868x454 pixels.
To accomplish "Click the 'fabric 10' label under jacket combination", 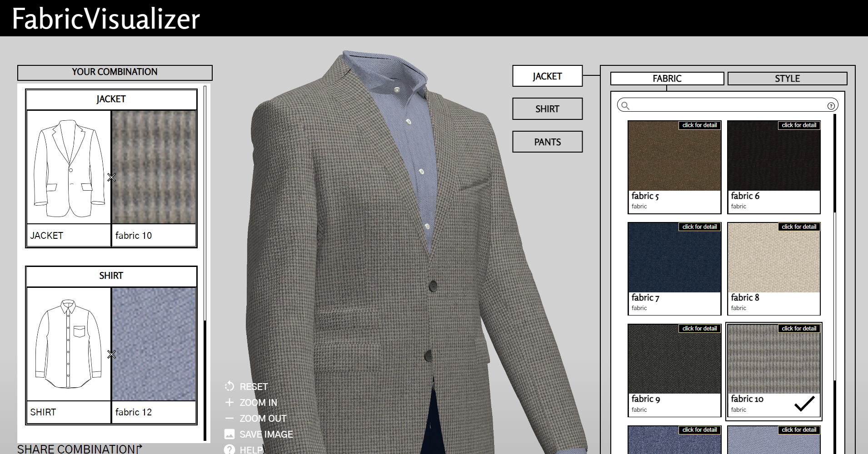I will coord(134,236).
